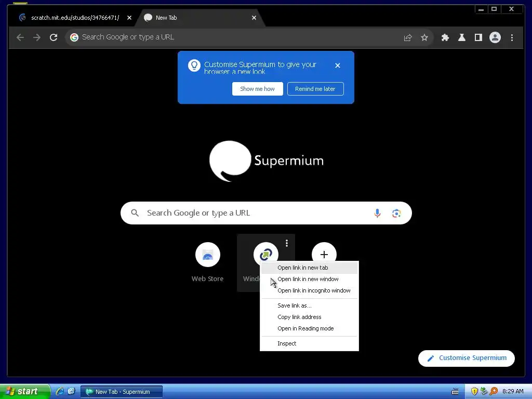Viewport: 532px width, 399px height.
Task: Reload the current page
Action: pyautogui.click(x=54, y=37)
